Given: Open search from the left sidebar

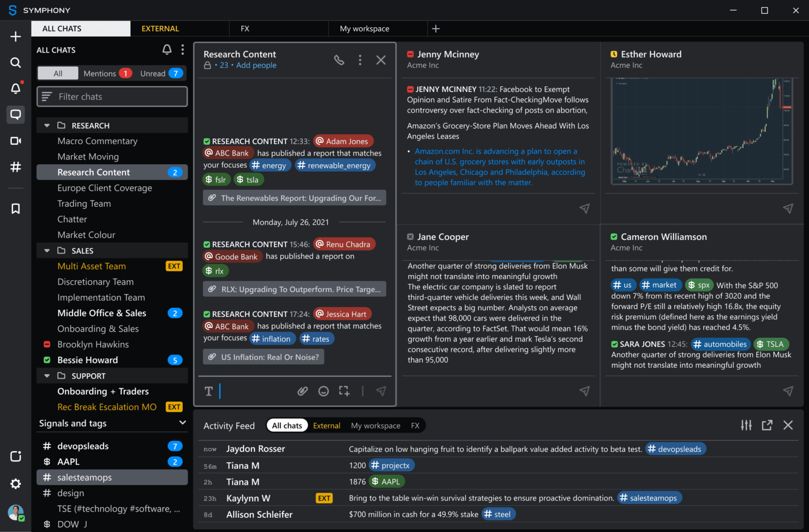Looking at the screenshot, I should (x=16, y=63).
